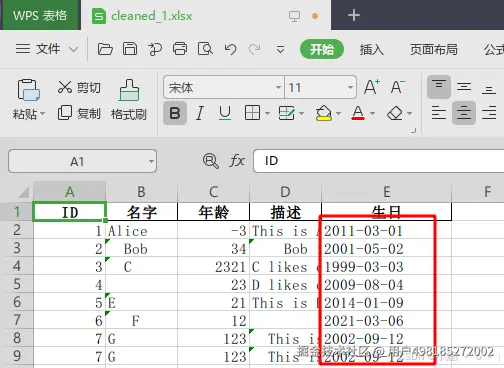Redo the last action

click(x=254, y=49)
